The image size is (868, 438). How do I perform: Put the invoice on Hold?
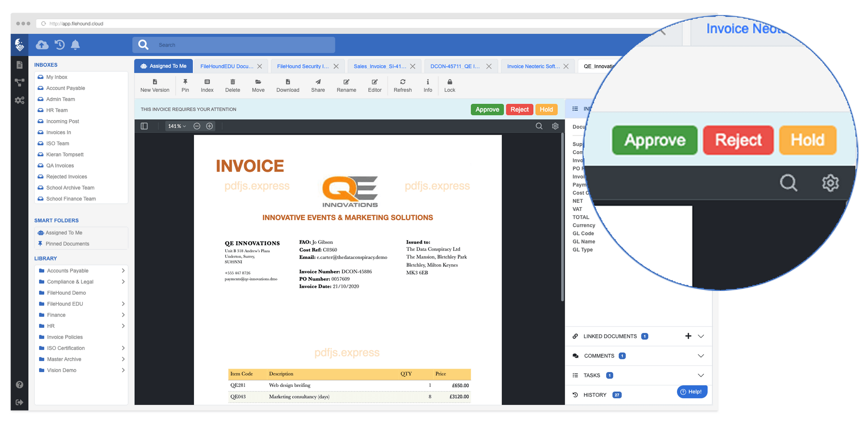pyautogui.click(x=546, y=109)
